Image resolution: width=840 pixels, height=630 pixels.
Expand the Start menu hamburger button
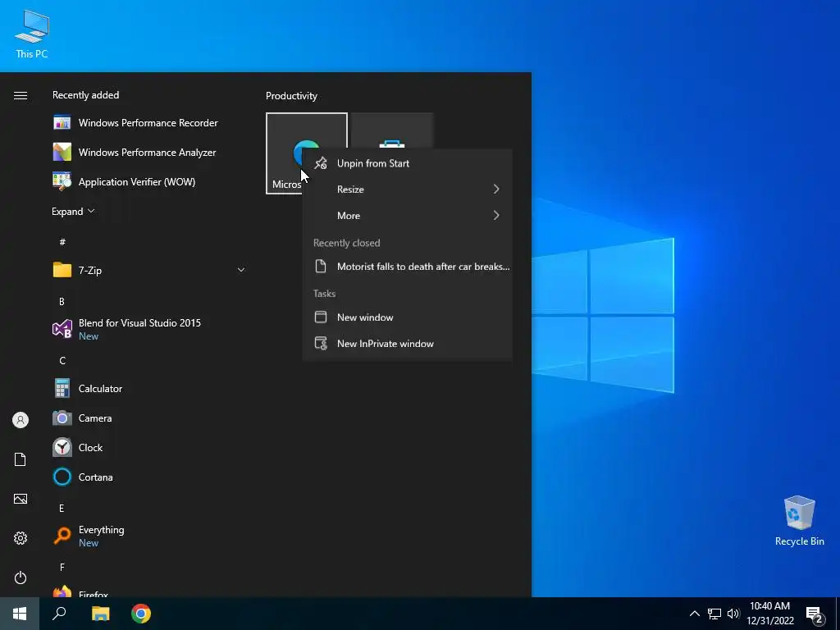click(x=21, y=95)
